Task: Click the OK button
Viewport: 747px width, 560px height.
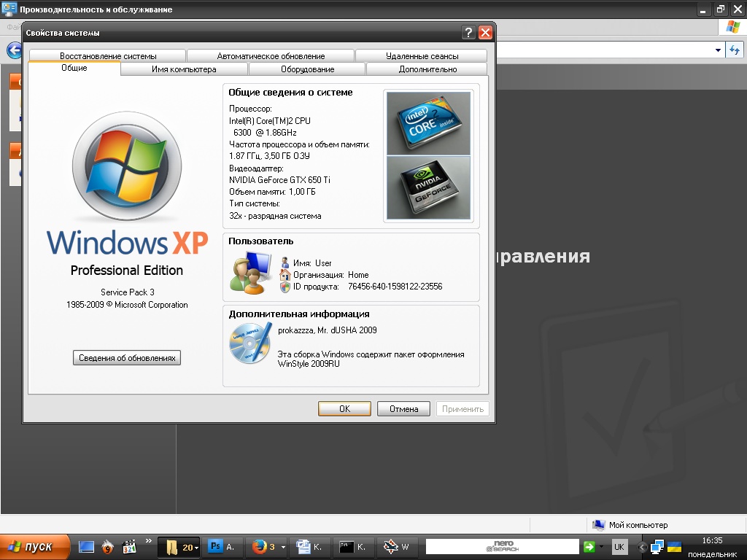Action: [344, 408]
